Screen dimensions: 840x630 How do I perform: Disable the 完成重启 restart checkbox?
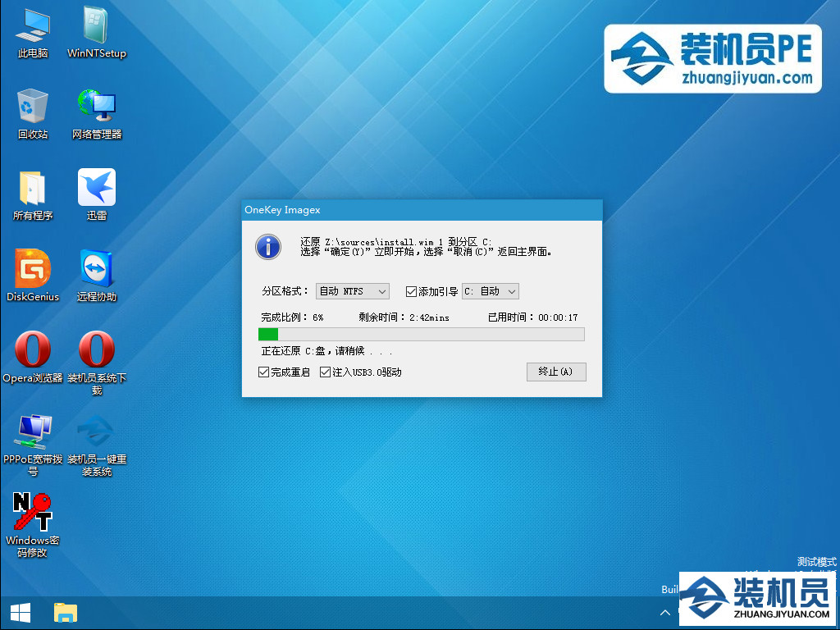click(x=264, y=371)
